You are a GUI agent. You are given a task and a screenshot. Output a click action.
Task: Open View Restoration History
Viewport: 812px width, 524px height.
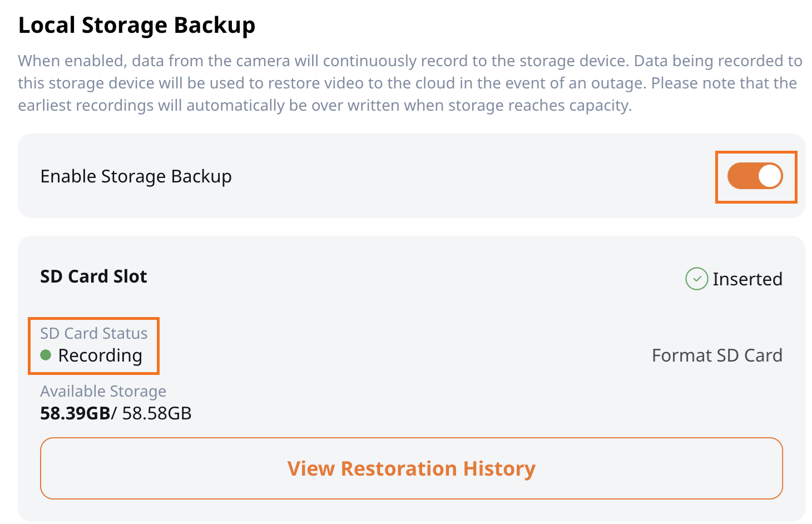tap(411, 468)
